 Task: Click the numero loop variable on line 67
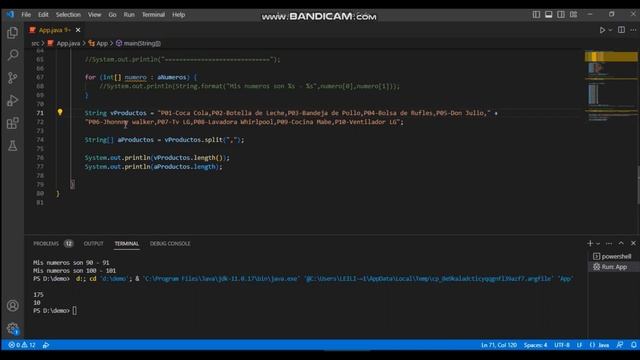(x=136, y=77)
